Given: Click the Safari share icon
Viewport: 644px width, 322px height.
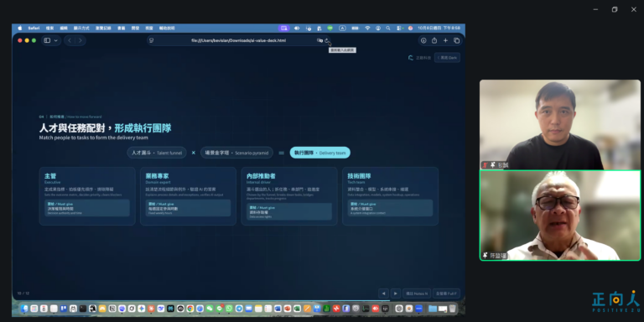Looking at the screenshot, I should tap(434, 40).
